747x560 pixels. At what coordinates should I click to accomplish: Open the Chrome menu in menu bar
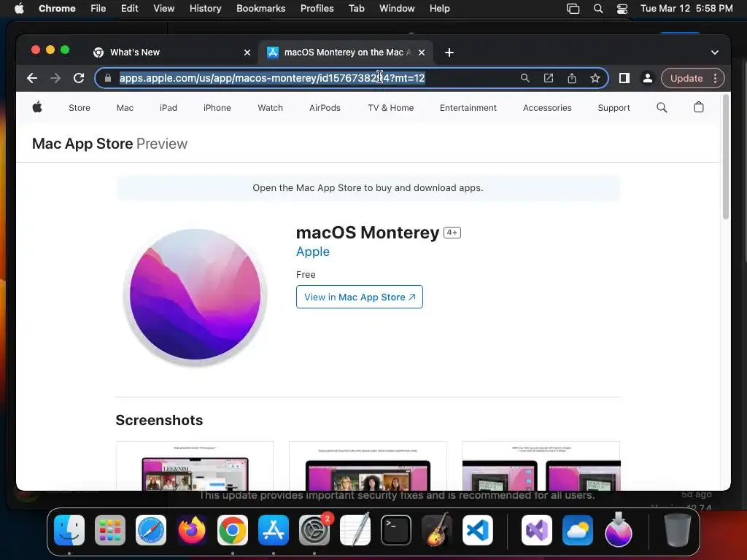[57, 9]
